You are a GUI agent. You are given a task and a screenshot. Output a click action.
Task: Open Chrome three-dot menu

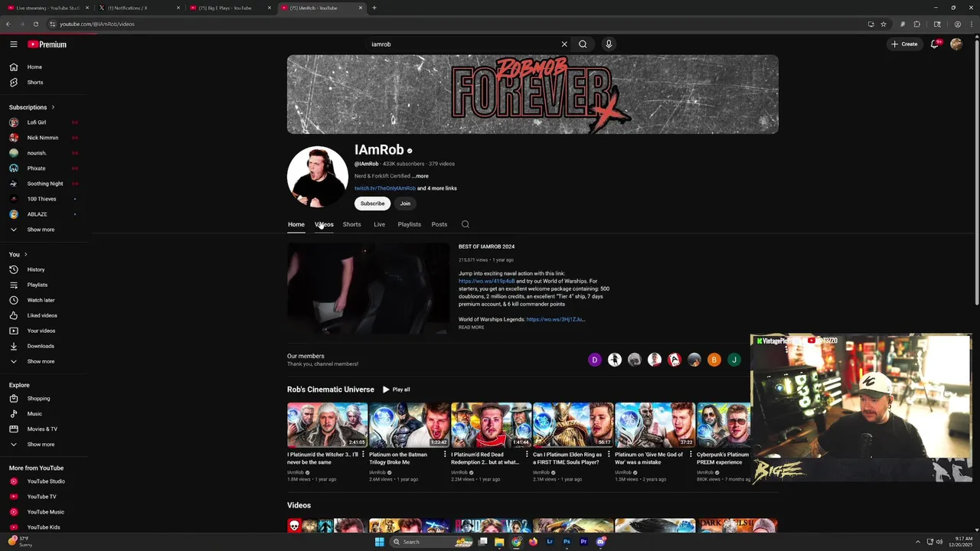[x=971, y=24]
